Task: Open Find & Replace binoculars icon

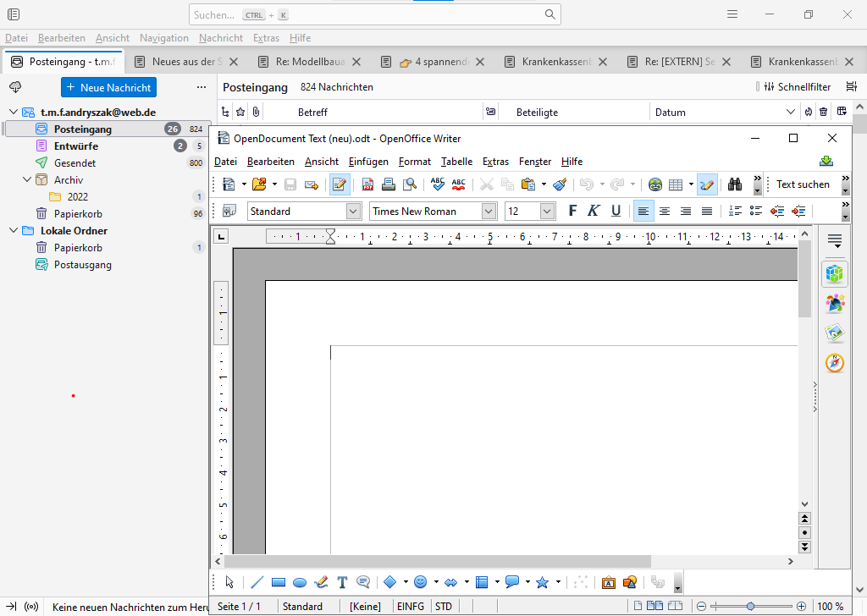Action: 734,184
